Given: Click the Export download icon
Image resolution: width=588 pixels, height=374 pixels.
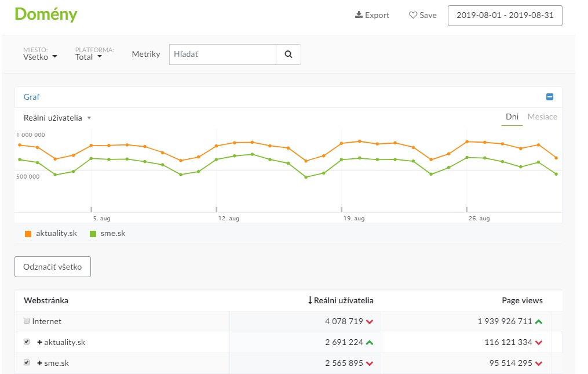Looking at the screenshot, I should point(359,15).
